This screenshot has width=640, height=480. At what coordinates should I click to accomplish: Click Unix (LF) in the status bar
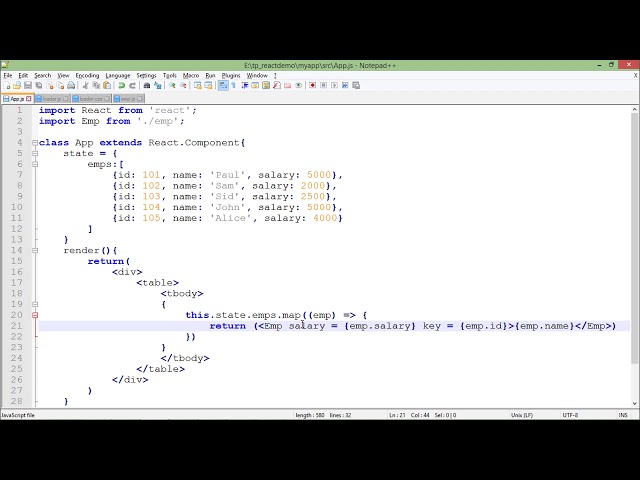tap(522, 414)
